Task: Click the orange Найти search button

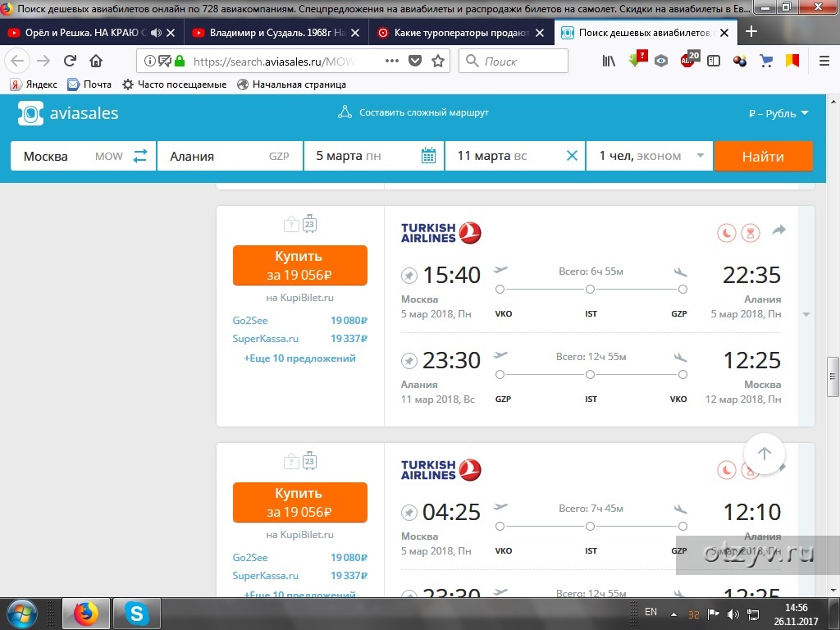Action: point(763,157)
